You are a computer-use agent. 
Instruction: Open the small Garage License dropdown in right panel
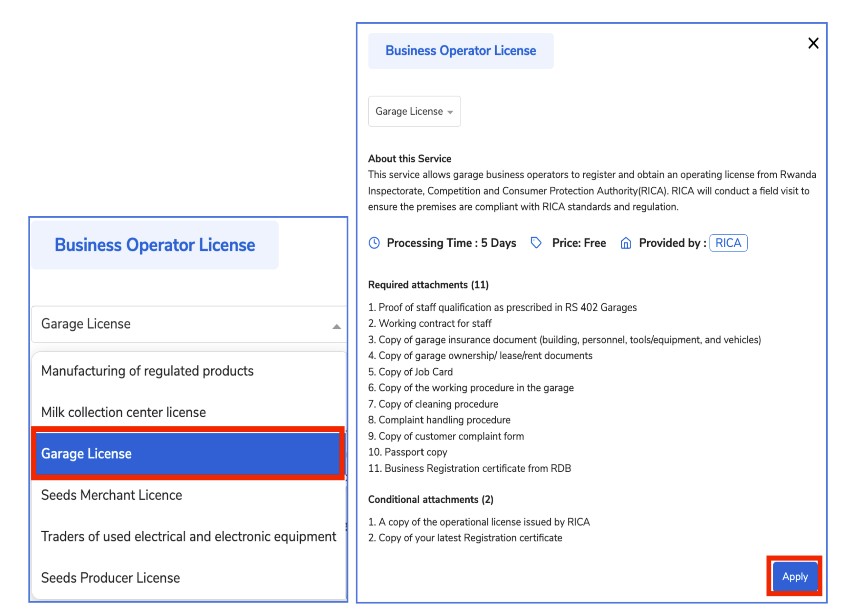coord(409,112)
